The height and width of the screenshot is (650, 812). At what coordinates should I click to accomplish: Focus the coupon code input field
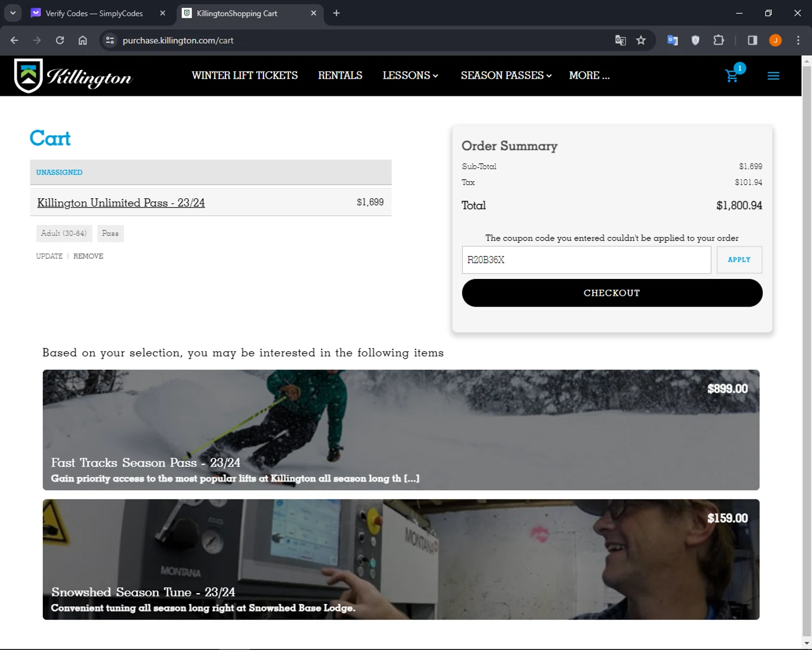[x=586, y=260]
